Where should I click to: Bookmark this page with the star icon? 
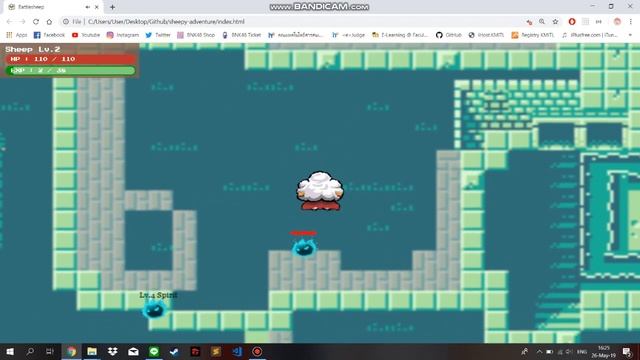pos(555,22)
